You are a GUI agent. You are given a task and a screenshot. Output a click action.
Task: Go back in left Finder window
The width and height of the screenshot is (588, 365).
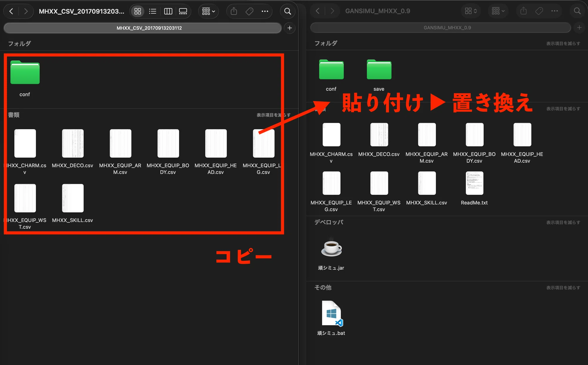pyautogui.click(x=11, y=11)
